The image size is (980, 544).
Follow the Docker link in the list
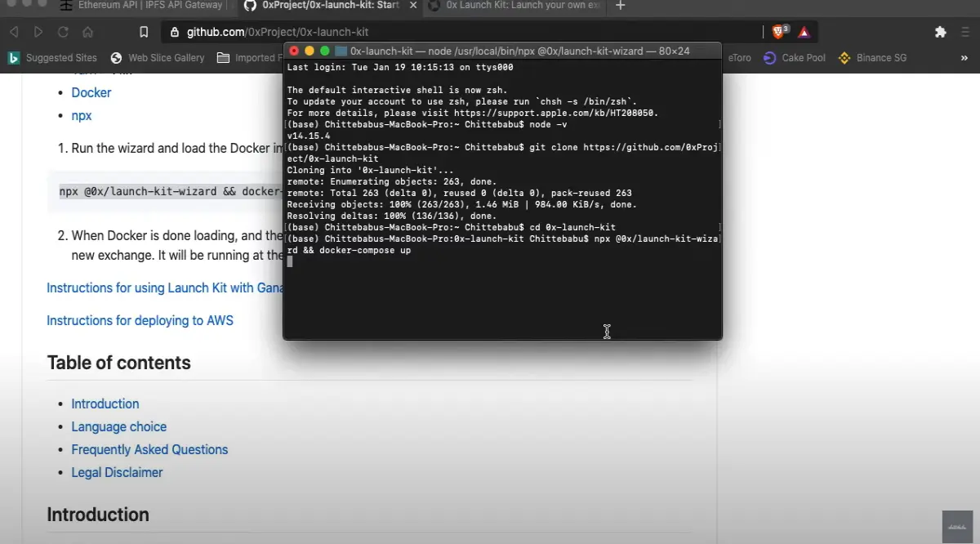tap(91, 93)
